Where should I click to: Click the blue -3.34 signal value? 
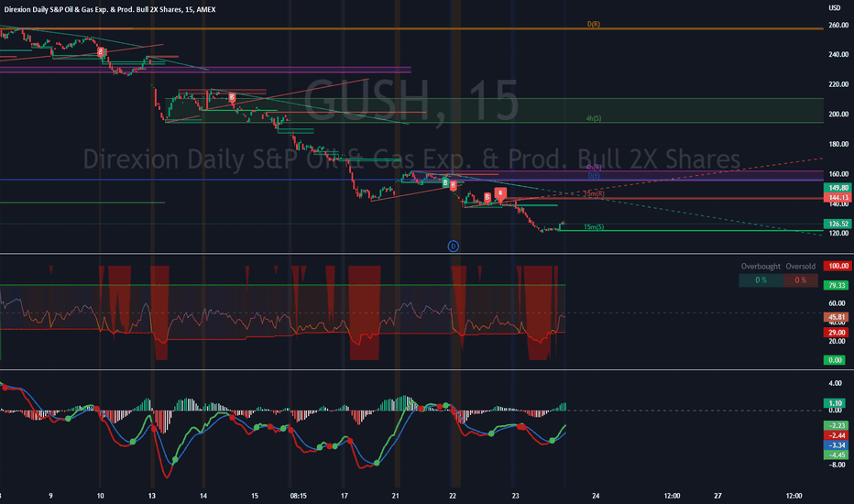tap(837, 445)
